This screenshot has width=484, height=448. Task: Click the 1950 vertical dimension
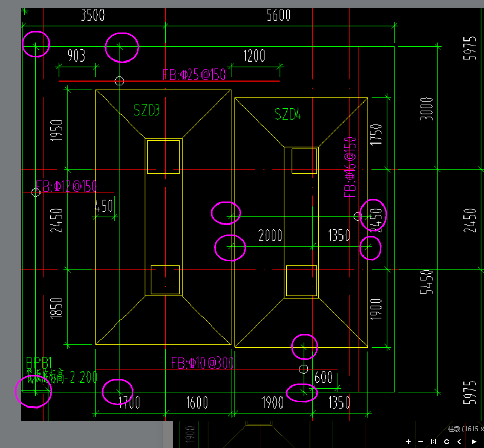pyautogui.click(x=56, y=131)
